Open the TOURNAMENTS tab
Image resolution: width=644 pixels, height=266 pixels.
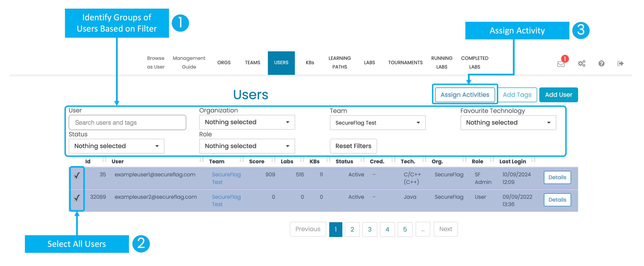405,63
